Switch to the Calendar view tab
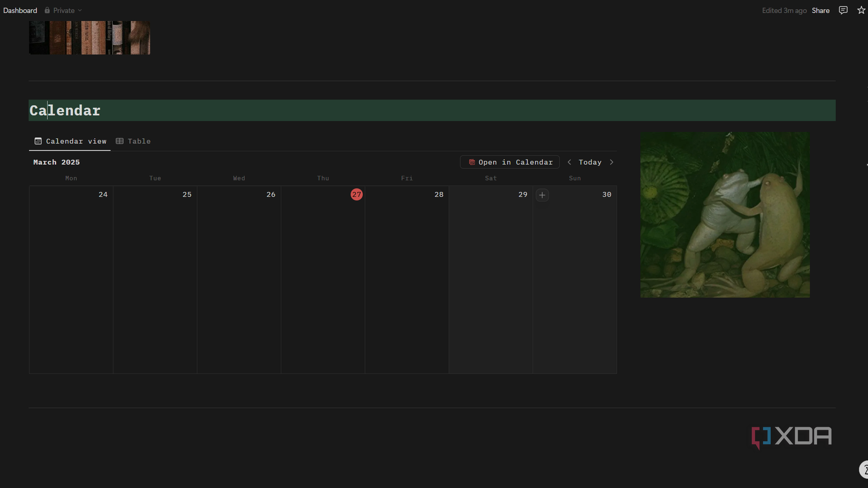Image resolution: width=868 pixels, height=488 pixels. 70,141
